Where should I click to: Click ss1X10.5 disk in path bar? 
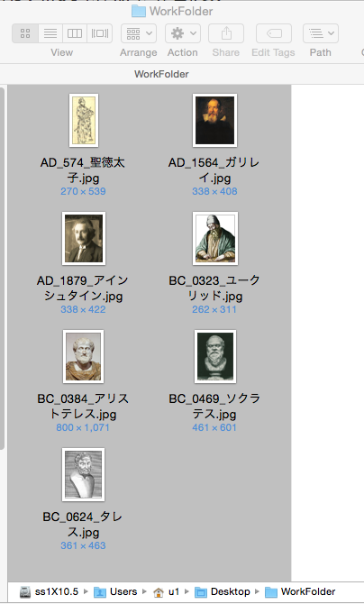[49, 591]
